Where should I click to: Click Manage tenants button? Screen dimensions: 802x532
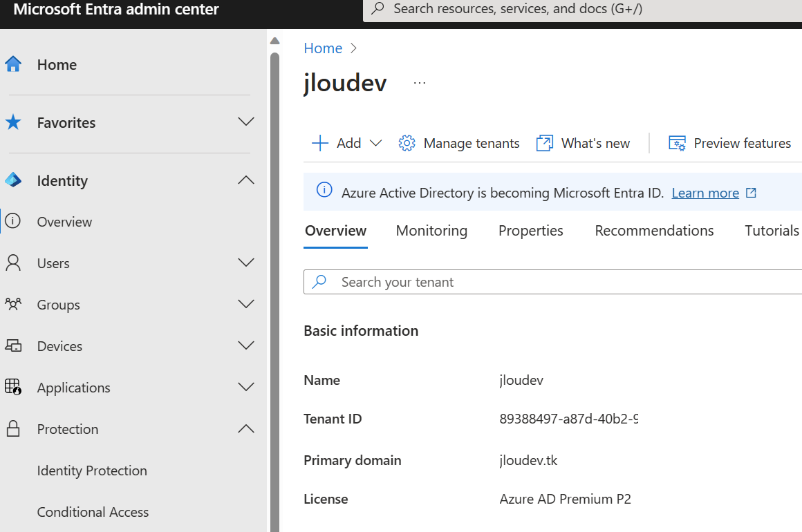pos(459,143)
